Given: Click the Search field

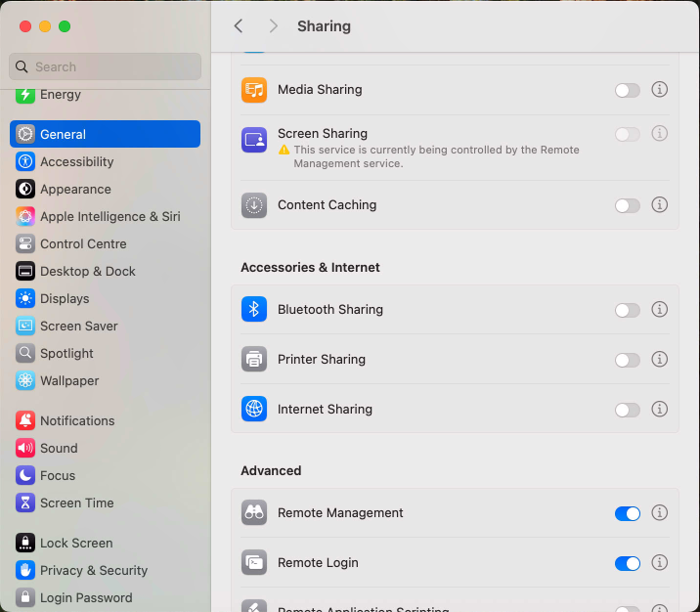Looking at the screenshot, I should (105, 66).
